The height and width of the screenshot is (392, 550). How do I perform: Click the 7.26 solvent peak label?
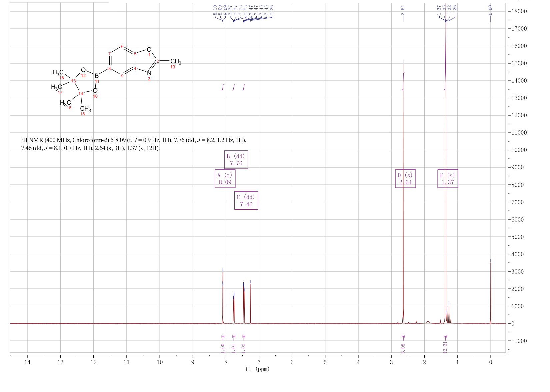(272, 10)
